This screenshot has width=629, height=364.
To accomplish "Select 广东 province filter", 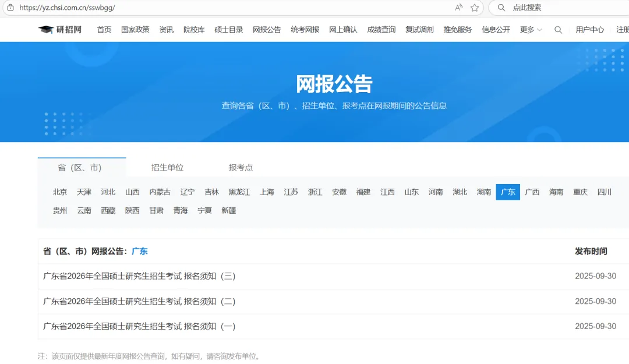I will [508, 192].
